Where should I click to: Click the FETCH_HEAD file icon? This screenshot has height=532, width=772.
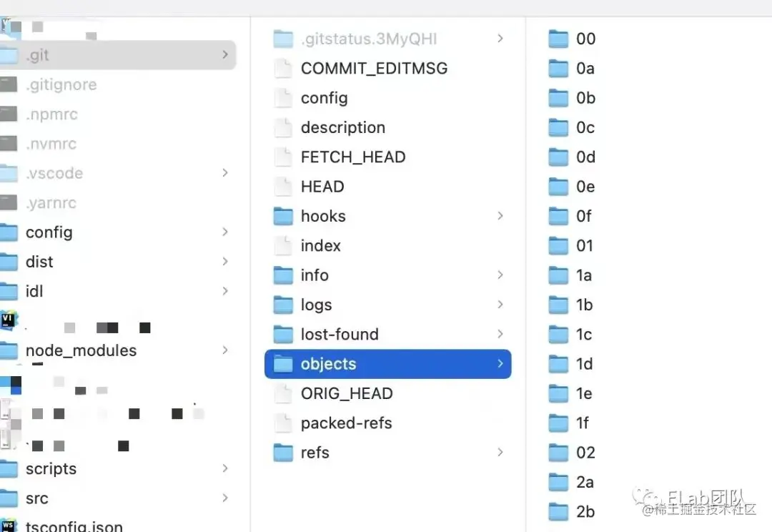pos(283,157)
